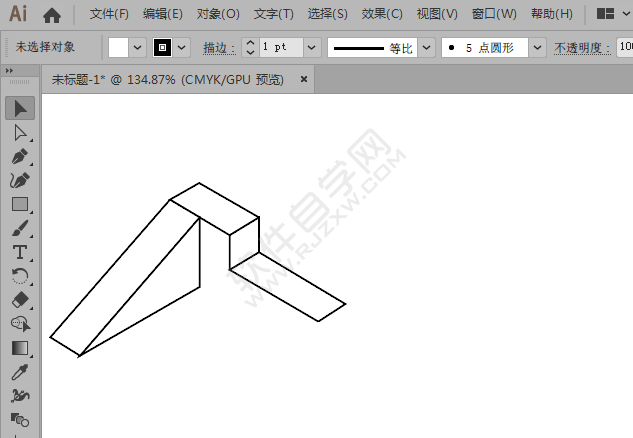This screenshot has height=438, width=633.
Task: Open the 文字(T) menu
Action: pyautogui.click(x=274, y=14)
